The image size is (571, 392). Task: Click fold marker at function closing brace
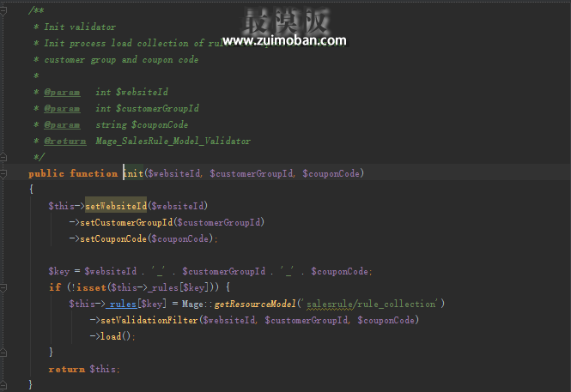tap(4, 384)
